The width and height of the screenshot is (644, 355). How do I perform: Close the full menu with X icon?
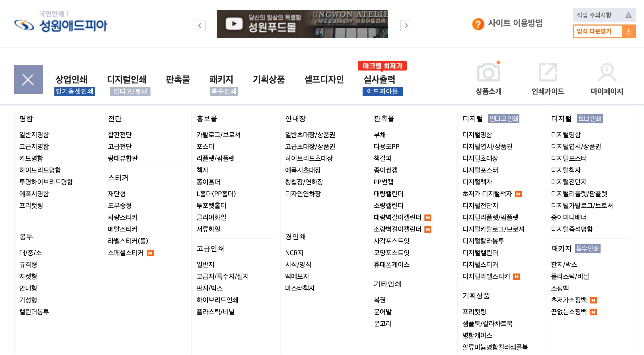[x=28, y=80]
